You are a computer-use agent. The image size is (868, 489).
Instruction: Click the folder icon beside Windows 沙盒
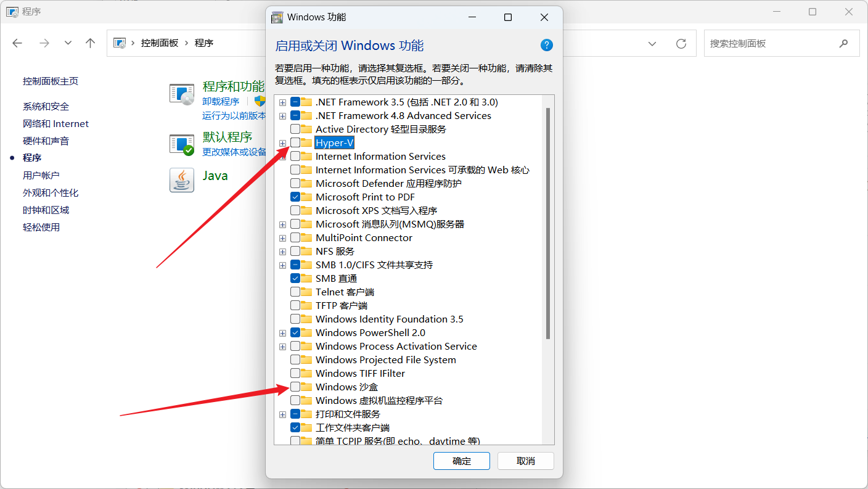[x=306, y=387]
